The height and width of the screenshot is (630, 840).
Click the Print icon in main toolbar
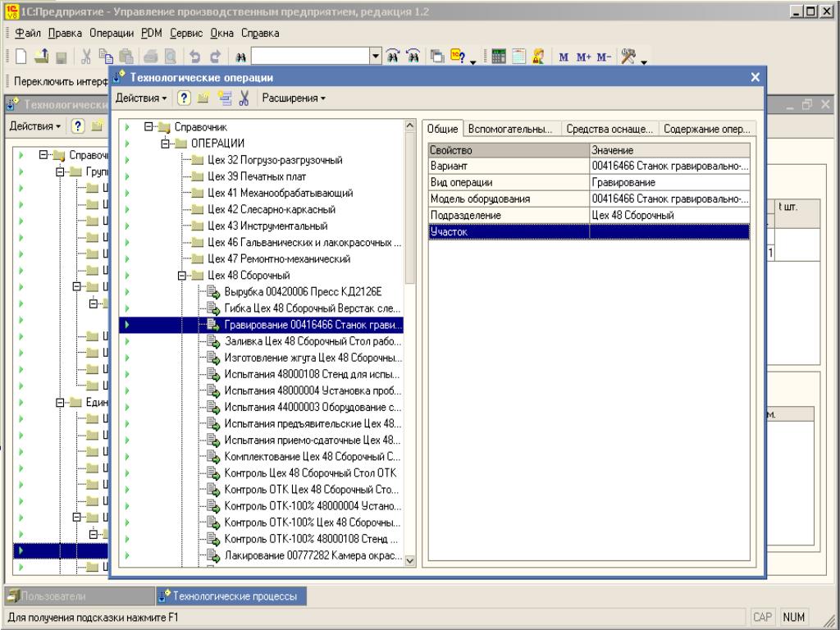[151, 57]
